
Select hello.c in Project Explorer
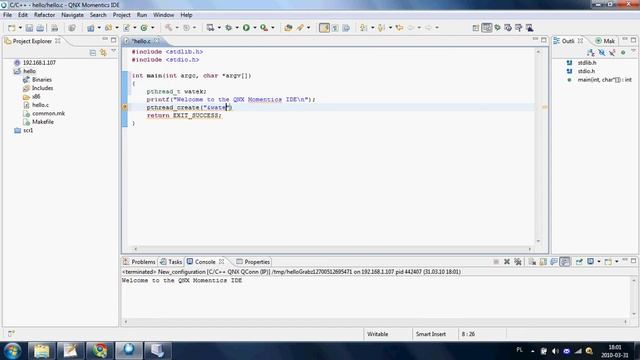pos(40,105)
